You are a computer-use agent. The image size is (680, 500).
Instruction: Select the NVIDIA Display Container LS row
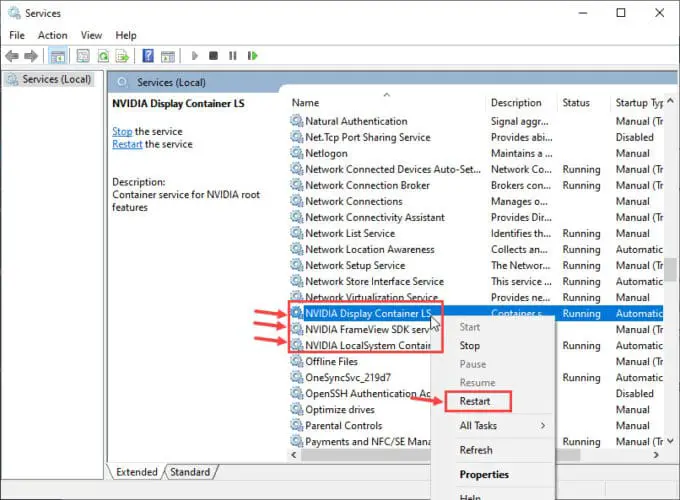coord(476,313)
